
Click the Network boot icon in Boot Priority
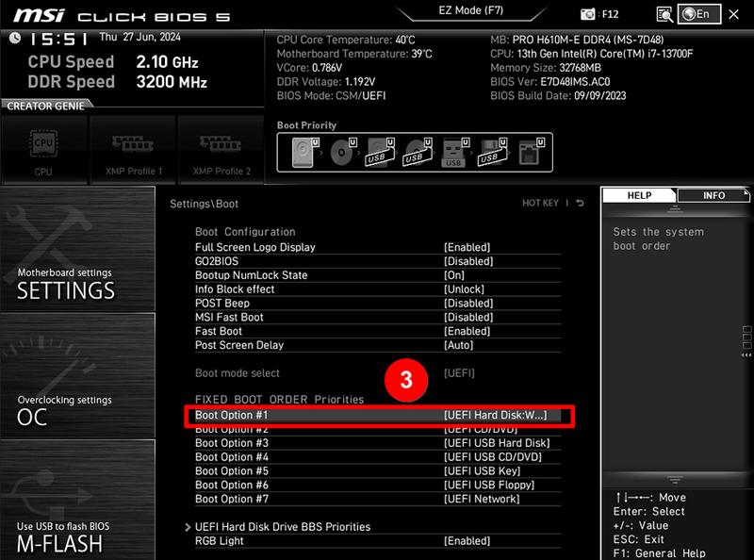(x=530, y=151)
